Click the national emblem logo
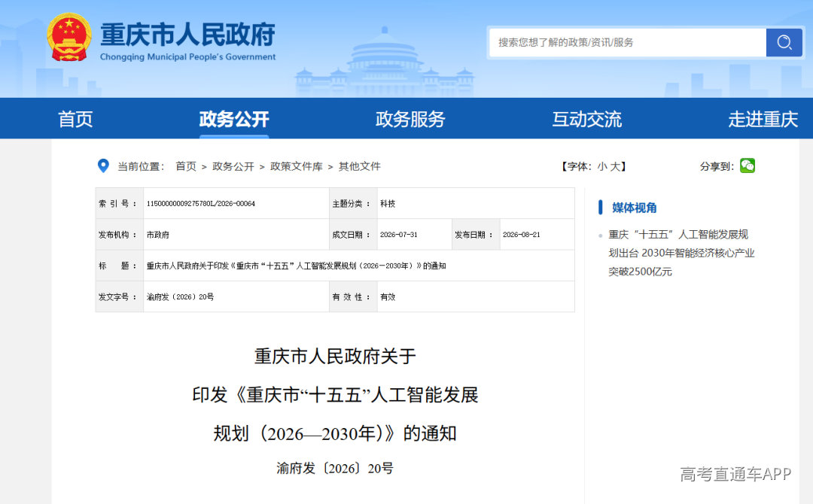The width and height of the screenshot is (813, 504). (x=69, y=38)
